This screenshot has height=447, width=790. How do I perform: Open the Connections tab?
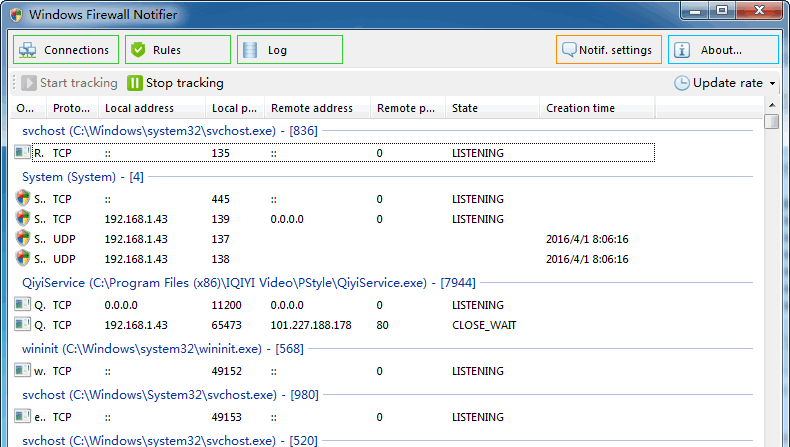click(x=66, y=49)
